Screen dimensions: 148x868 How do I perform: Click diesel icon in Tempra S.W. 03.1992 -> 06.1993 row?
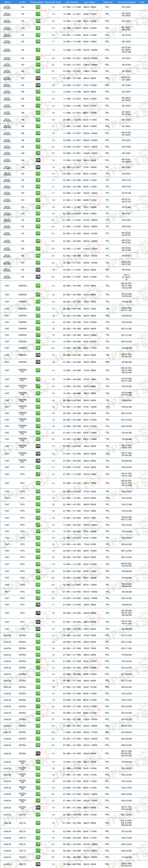(x=38, y=461)
